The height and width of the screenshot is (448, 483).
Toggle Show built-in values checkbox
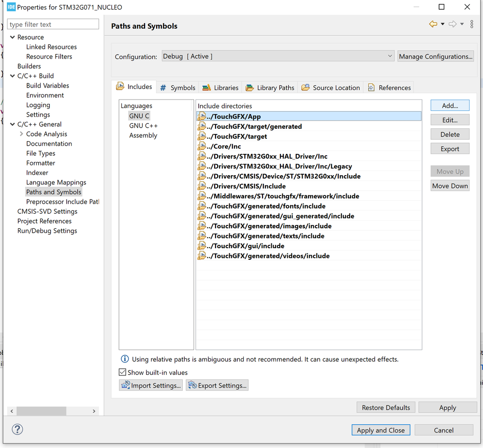pyautogui.click(x=122, y=372)
